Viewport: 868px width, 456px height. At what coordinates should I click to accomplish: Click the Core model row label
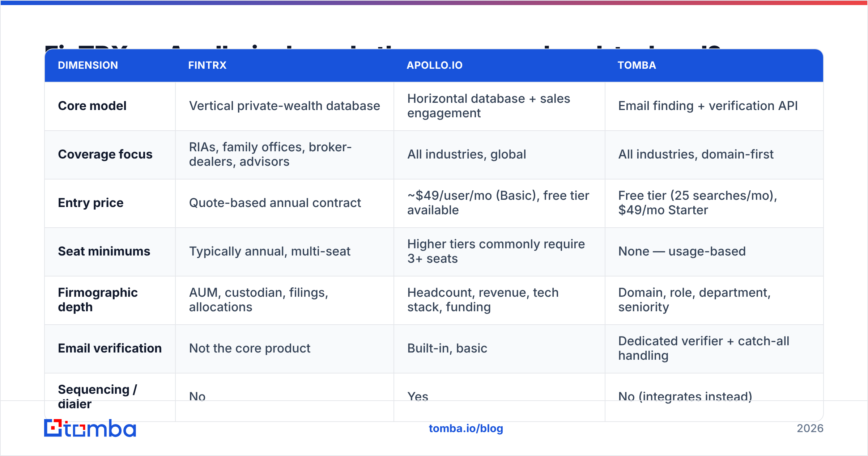tap(92, 106)
